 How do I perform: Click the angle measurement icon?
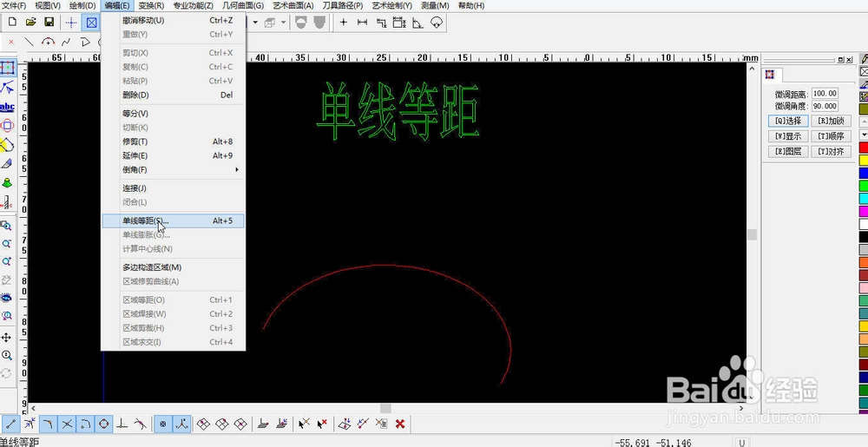point(418,23)
